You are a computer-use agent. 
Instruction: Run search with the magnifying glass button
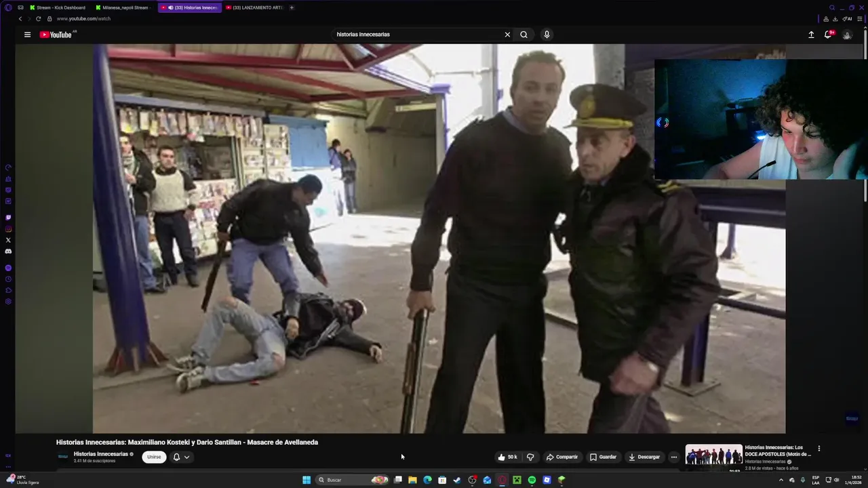(524, 35)
